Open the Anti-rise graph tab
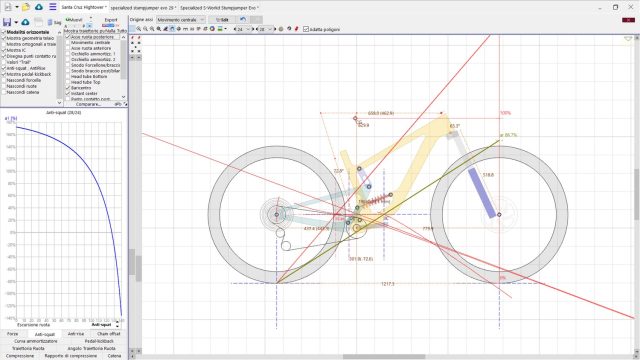Screen dimensions: 640x360 [76, 334]
